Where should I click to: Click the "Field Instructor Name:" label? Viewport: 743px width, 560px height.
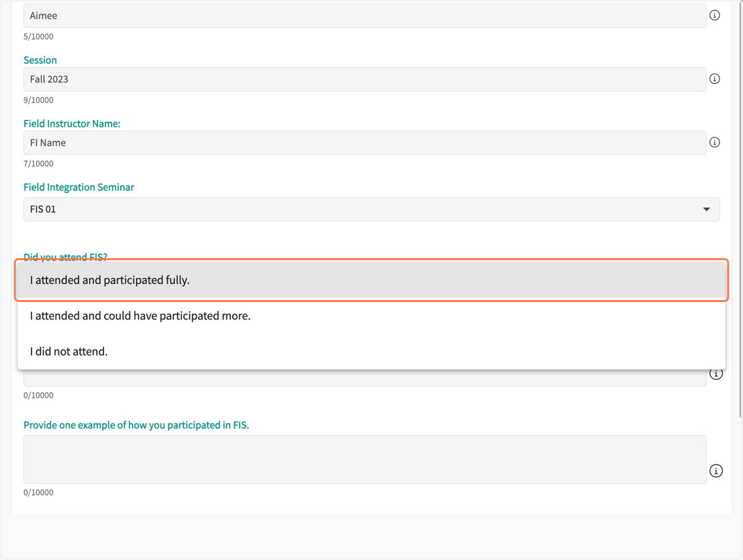point(72,124)
